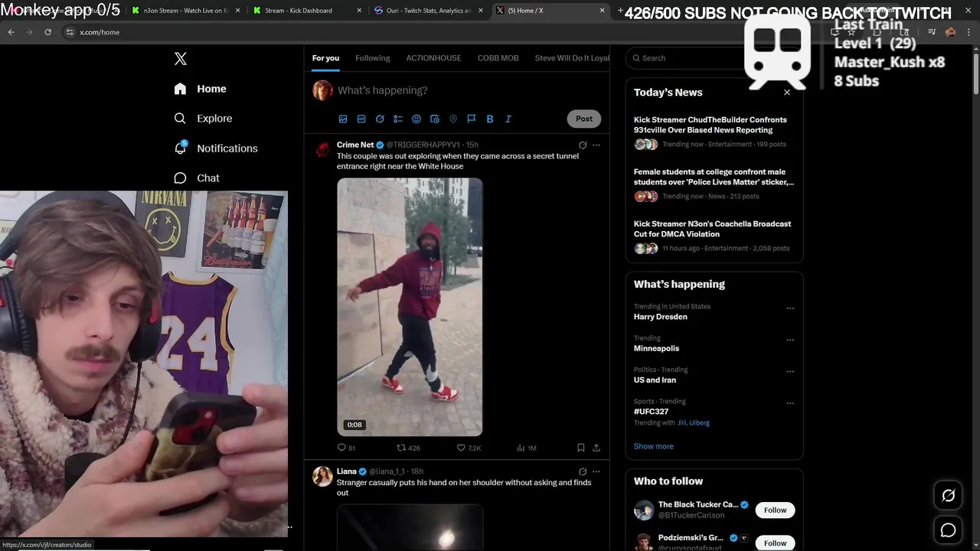Viewport: 980px width, 551px height.
Task: Open ChudTheBuilder news story
Action: 714,131
